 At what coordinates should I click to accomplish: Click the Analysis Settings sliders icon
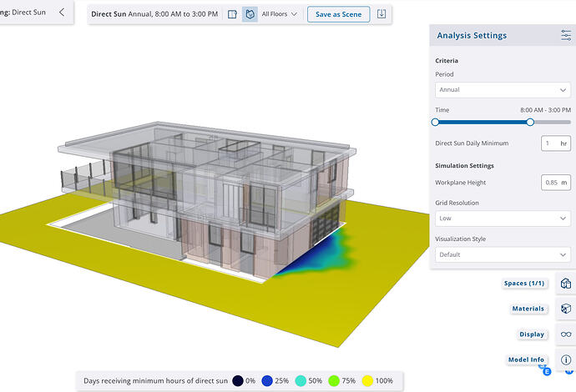(x=566, y=35)
